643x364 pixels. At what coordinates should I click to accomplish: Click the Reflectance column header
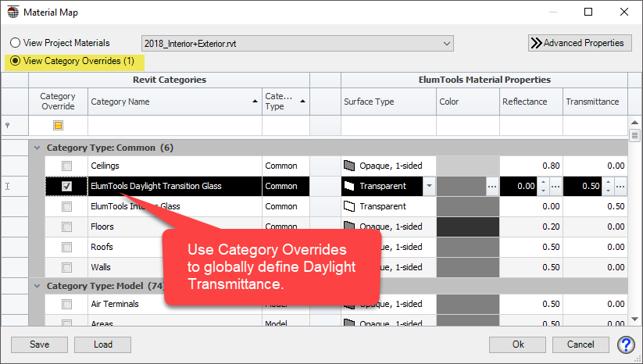531,102
